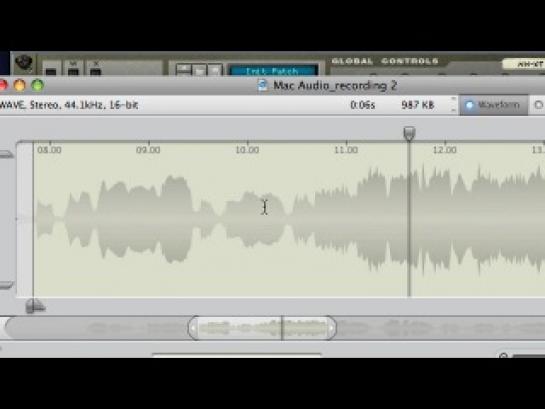
Task: Click the lower level handle left of waveform
Action: (x=6, y=285)
